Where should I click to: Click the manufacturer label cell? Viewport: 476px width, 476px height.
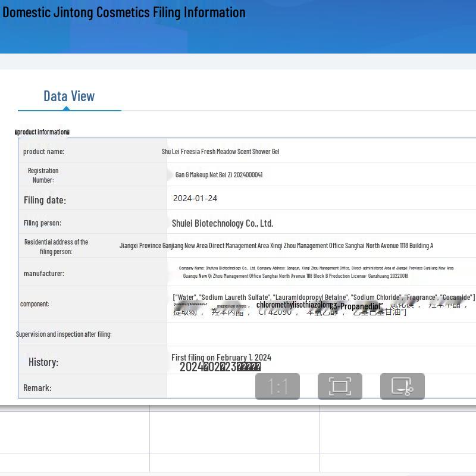pyautogui.click(x=43, y=274)
